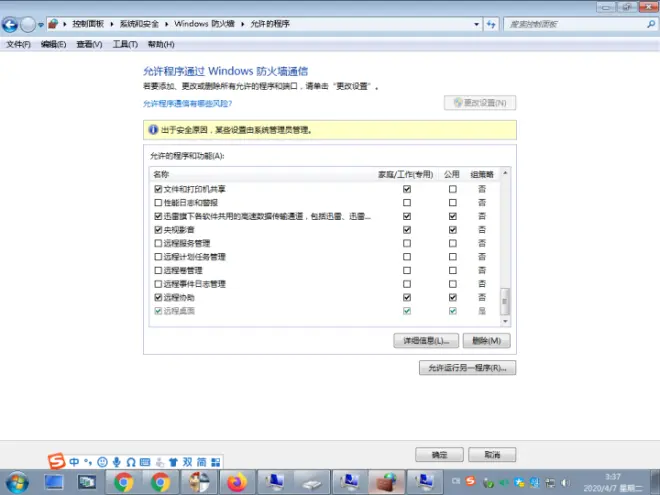Open the soft keyboard icon on IME bar
Image resolution: width=660 pixels, height=495 pixels.
(x=145, y=462)
